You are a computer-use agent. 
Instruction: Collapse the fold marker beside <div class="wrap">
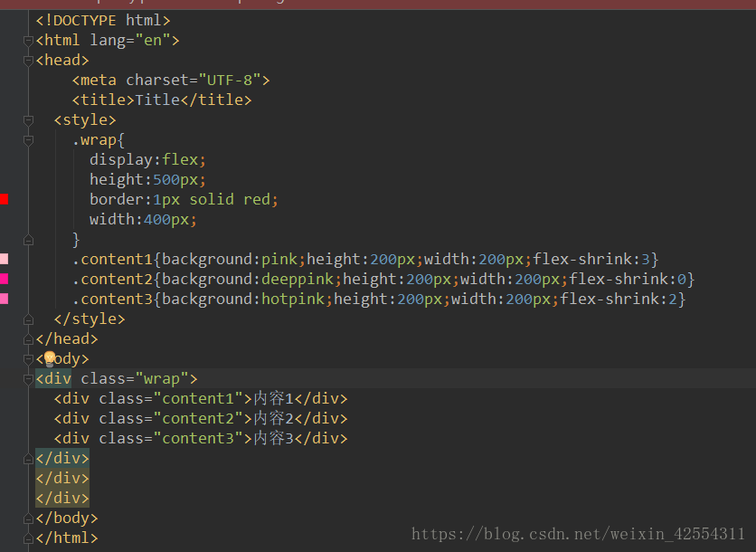28,379
